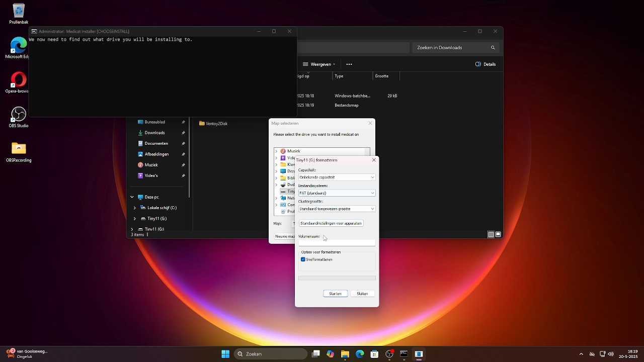644x362 pixels.
Task: Select the OBSRecording desktop folder
Action: pos(19,149)
